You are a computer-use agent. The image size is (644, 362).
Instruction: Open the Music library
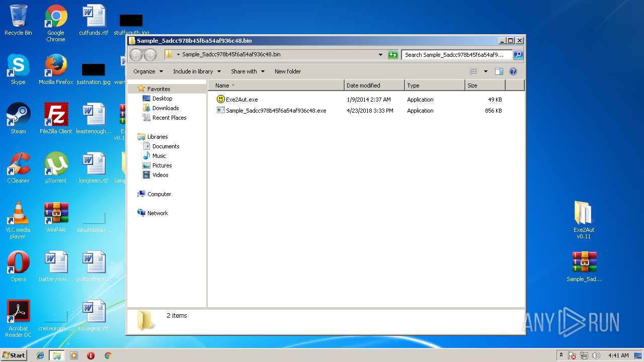(x=159, y=156)
